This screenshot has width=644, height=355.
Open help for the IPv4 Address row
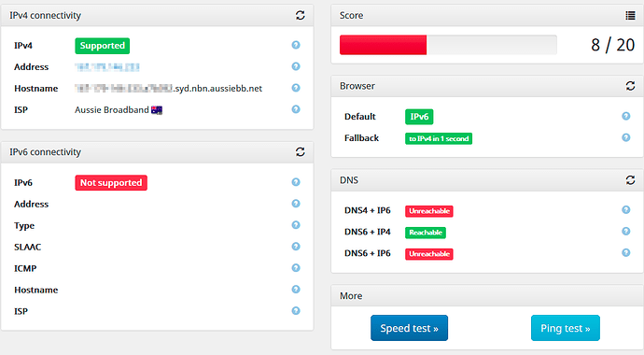[296, 66]
